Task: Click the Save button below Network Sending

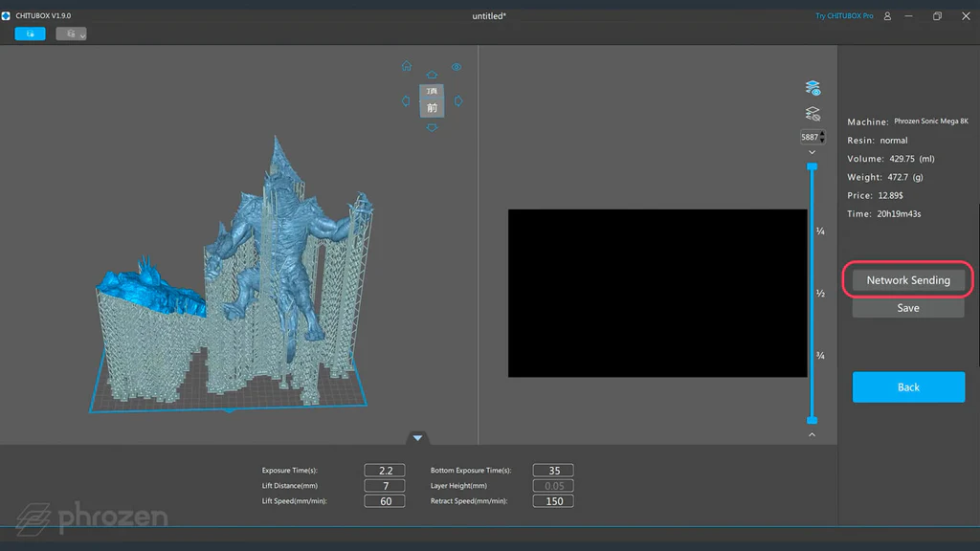Action: click(907, 307)
